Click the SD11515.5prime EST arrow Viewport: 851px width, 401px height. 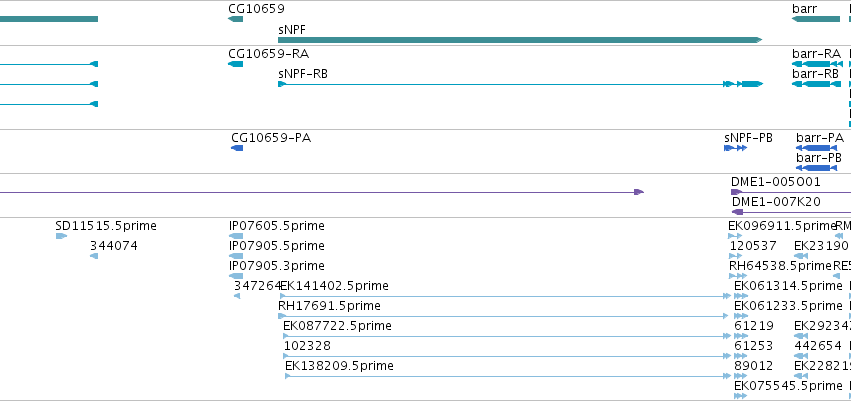coord(61,236)
